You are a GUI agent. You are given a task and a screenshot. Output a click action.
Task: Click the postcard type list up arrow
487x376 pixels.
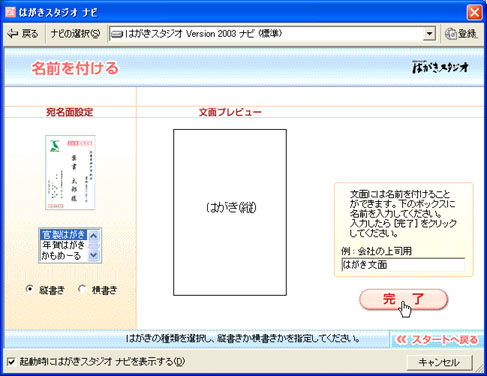(x=94, y=236)
